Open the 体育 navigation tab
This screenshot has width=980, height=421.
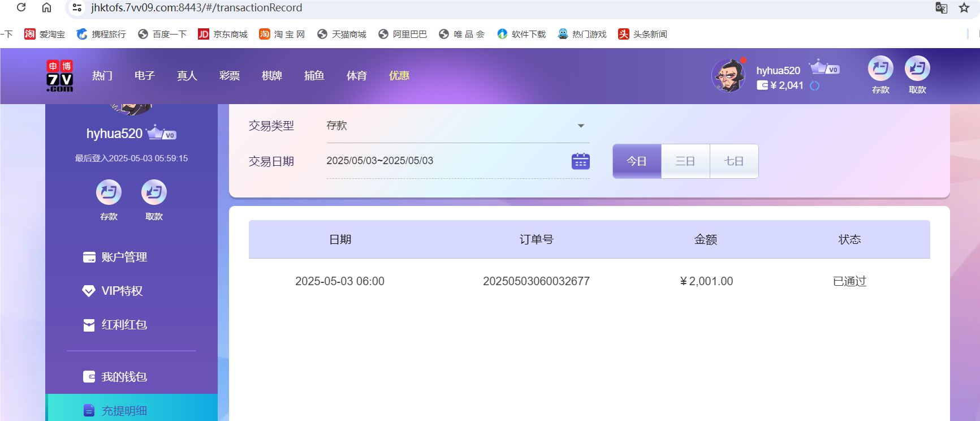pyautogui.click(x=356, y=76)
